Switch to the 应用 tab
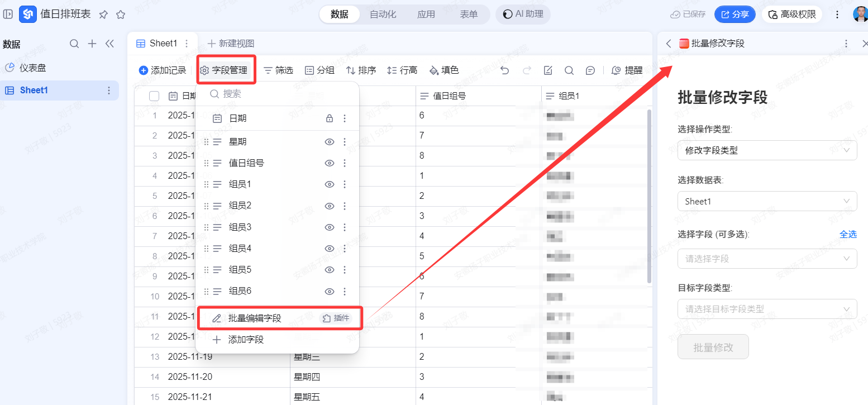 pos(426,15)
